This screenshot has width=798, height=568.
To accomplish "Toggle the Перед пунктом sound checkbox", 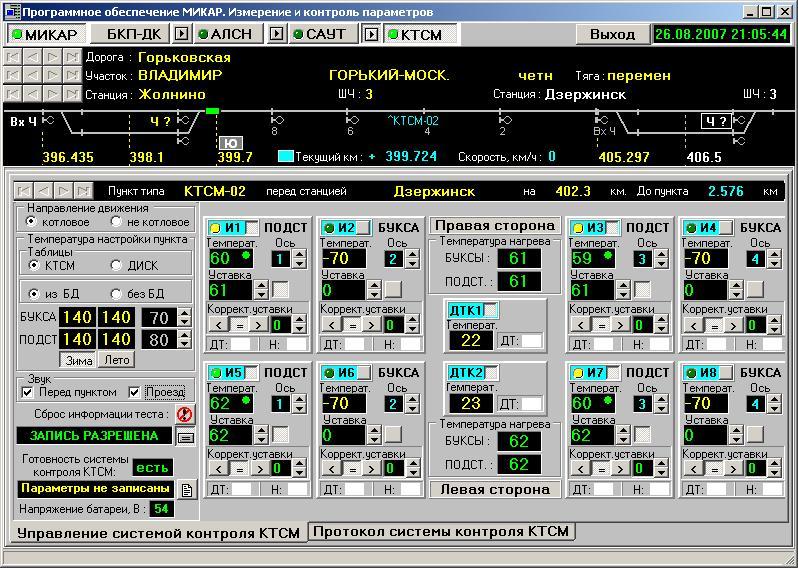I will [27, 392].
